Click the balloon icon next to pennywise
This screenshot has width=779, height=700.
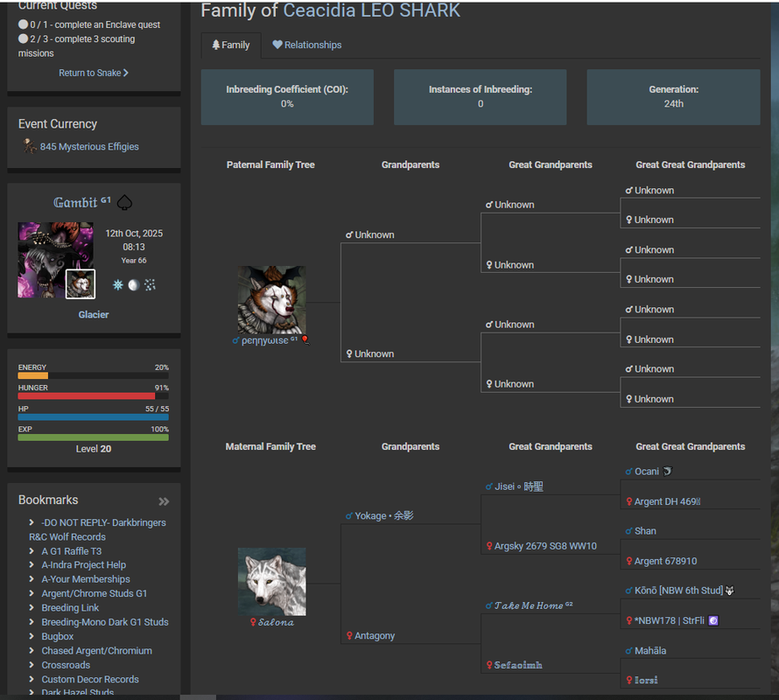pyautogui.click(x=305, y=339)
